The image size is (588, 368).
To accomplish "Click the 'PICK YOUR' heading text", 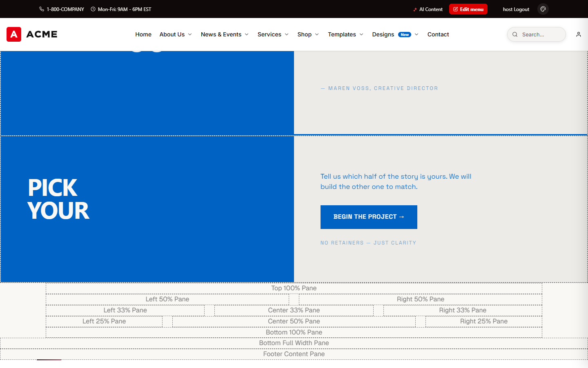I will coord(58,199).
